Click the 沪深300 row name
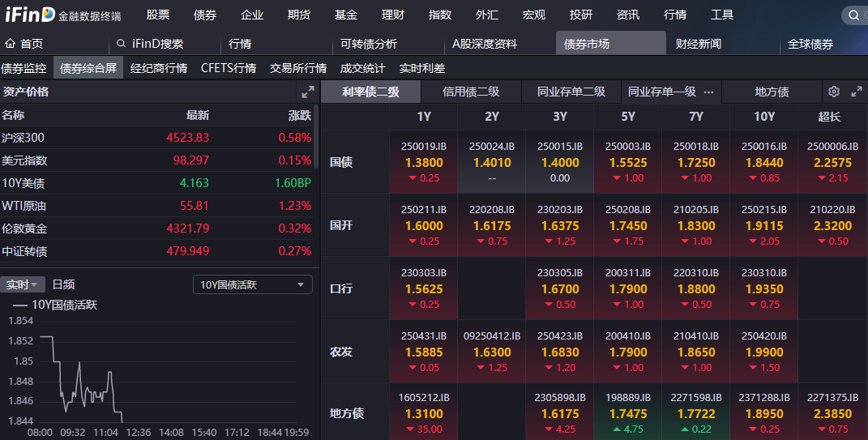Screen dimensions: 868x440 [24, 137]
